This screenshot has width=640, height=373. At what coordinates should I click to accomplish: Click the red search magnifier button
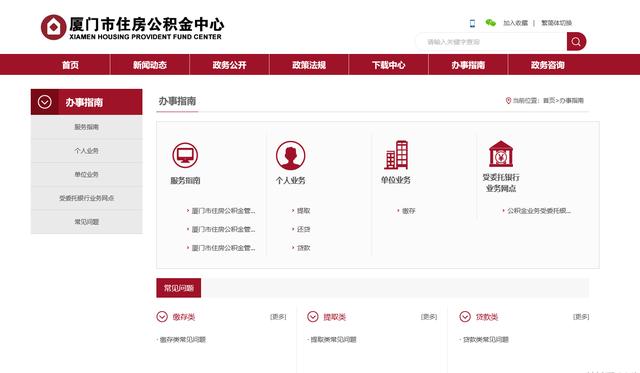pyautogui.click(x=576, y=42)
